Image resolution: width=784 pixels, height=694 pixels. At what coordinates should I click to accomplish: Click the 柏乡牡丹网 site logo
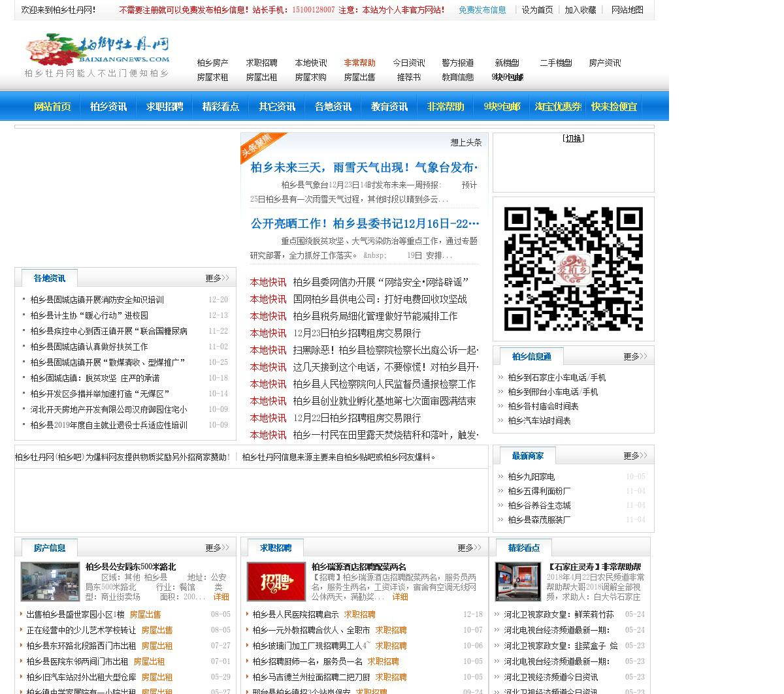[x=97, y=51]
